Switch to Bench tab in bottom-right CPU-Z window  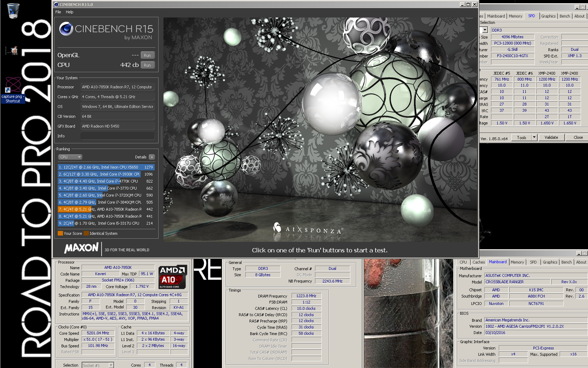pos(566,262)
